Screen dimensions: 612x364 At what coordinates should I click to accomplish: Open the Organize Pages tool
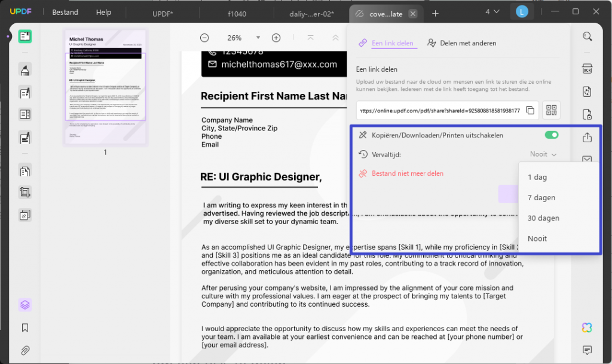coord(25,171)
